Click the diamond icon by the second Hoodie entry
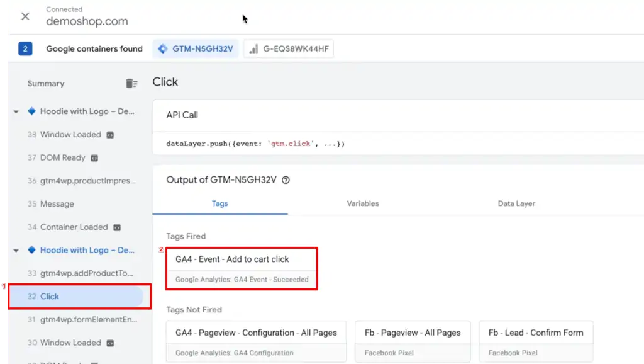 [x=32, y=250]
